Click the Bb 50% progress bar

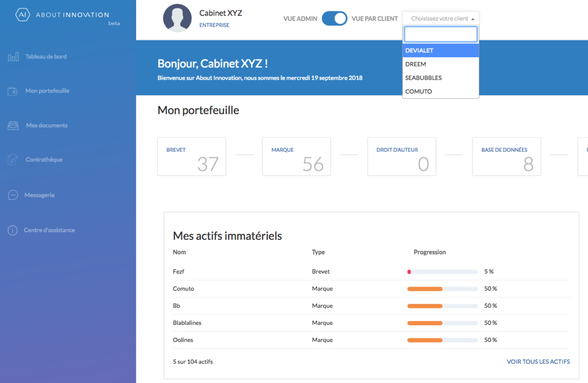pyautogui.click(x=443, y=306)
